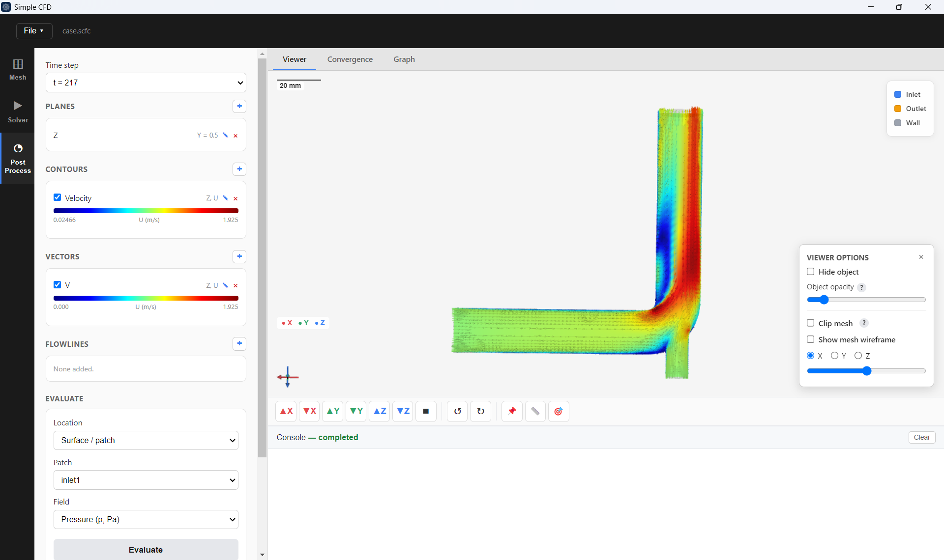Image resolution: width=944 pixels, height=560 pixels.
Task: Delete the Velocity contour
Action: [x=236, y=198]
